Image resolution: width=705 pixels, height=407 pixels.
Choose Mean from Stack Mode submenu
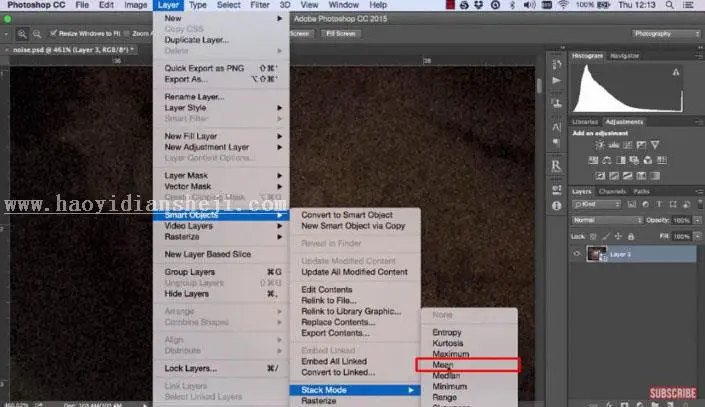pyautogui.click(x=469, y=365)
